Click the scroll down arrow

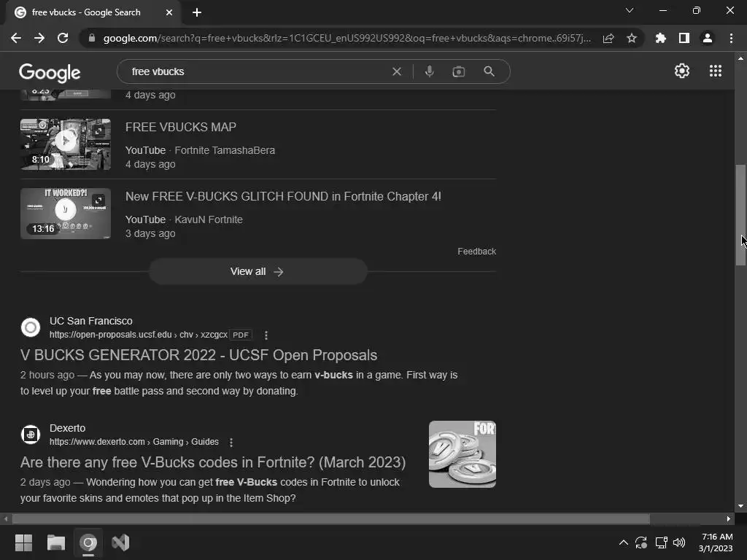(x=740, y=506)
